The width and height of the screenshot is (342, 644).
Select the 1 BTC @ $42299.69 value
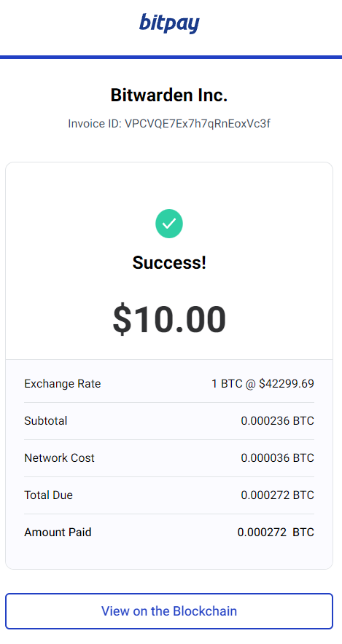point(263,384)
